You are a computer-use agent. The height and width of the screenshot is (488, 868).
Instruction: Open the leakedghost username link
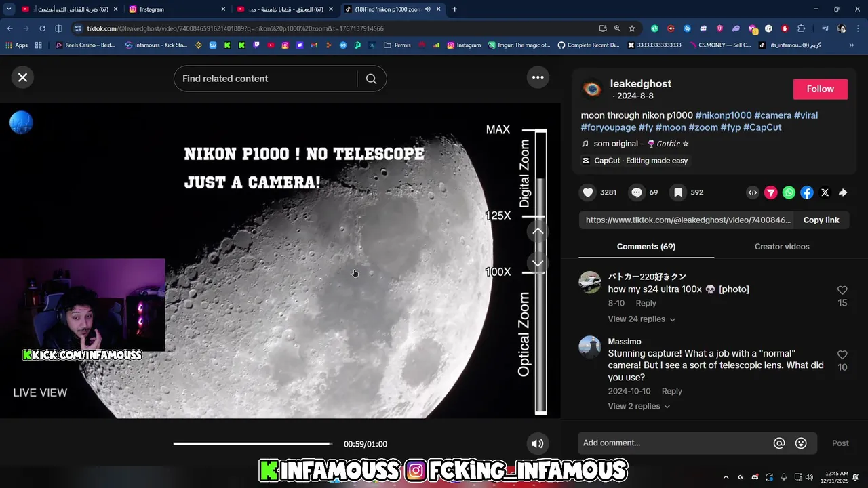click(641, 83)
